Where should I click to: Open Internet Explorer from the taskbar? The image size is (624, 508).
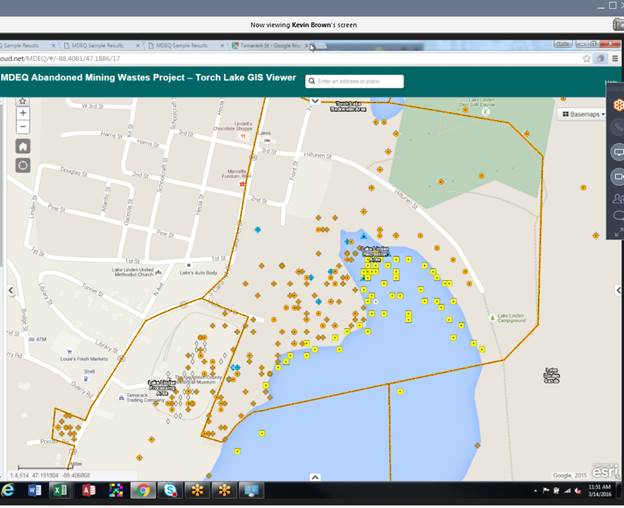(7, 490)
